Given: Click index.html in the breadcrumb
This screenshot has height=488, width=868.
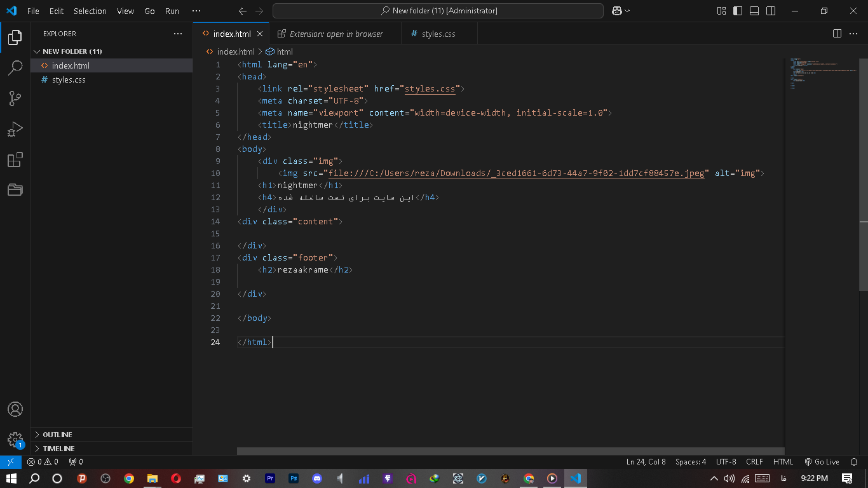Looking at the screenshot, I should (x=236, y=52).
